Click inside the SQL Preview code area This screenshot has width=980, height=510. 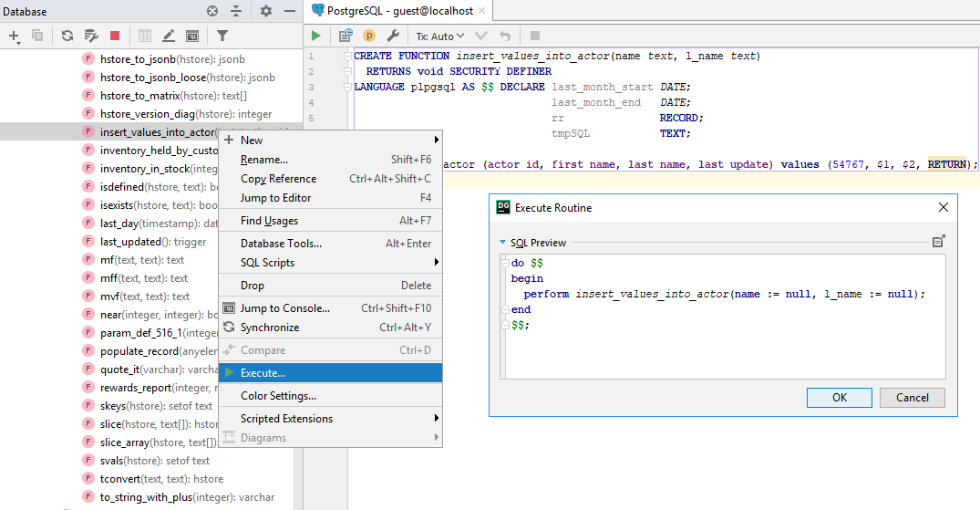pyautogui.click(x=723, y=316)
